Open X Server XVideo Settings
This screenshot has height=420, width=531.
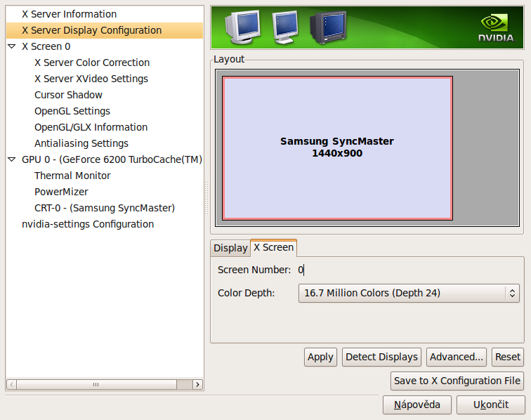[x=91, y=79]
